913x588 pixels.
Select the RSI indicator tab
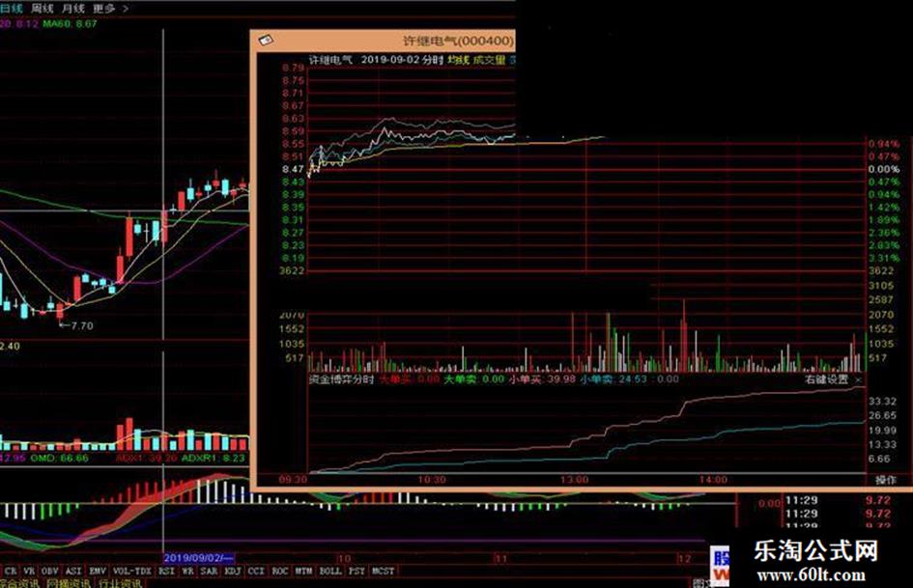166,572
